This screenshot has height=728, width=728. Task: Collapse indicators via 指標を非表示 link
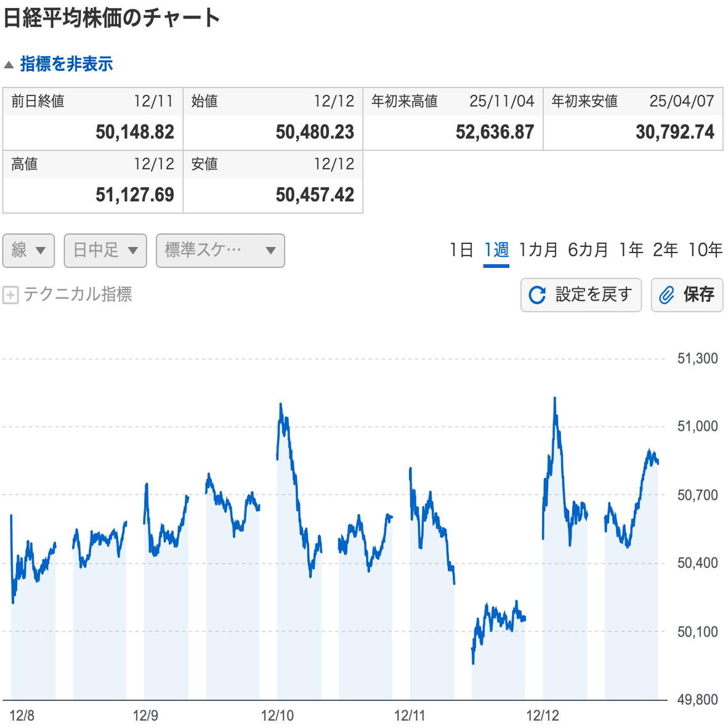(67, 64)
